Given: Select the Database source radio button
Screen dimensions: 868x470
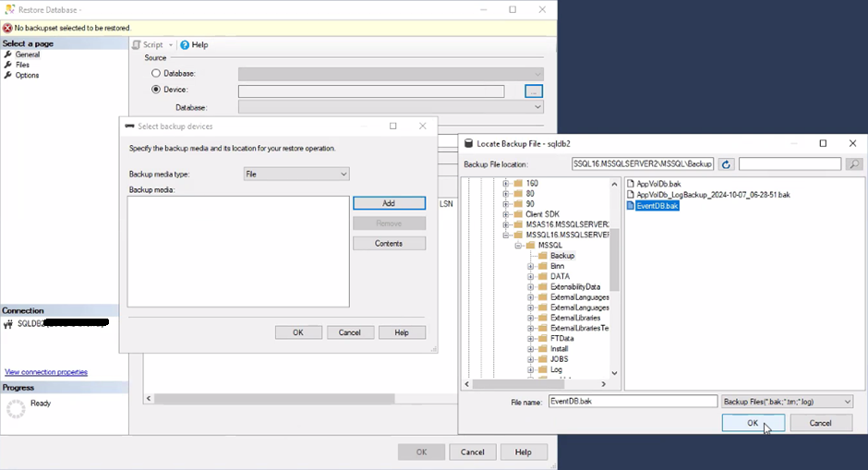Looking at the screenshot, I should [x=156, y=73].
